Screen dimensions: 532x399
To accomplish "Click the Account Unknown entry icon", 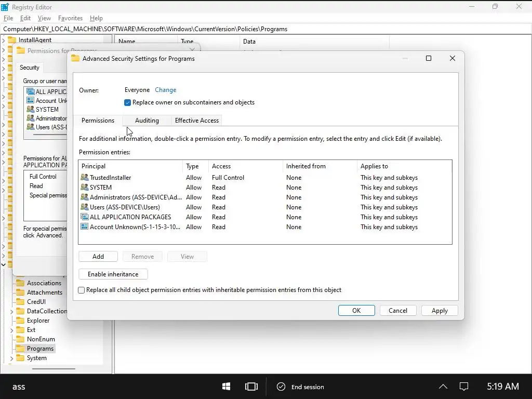I will (x=85, y=227).
